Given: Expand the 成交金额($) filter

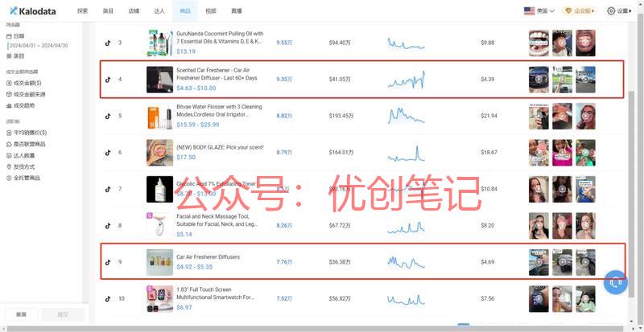Looking at the screenshot, I should coord(24,83).
